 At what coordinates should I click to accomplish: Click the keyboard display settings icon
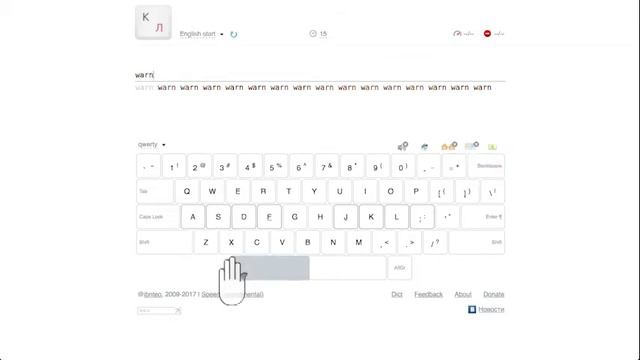click(472, 146)
